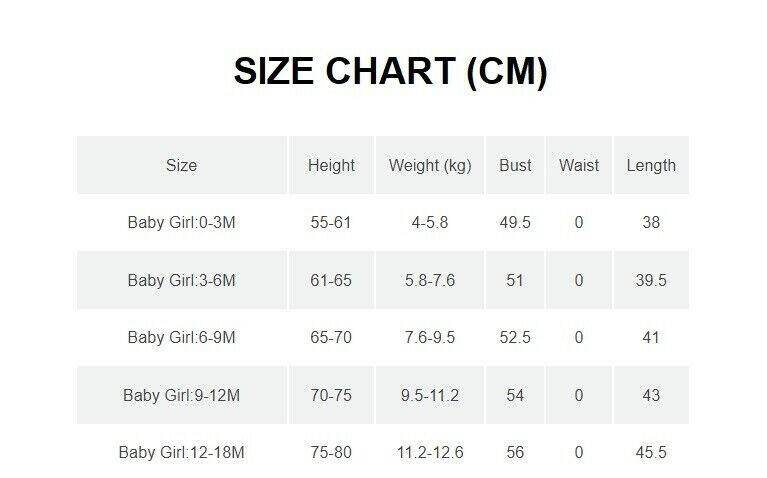This screenshot has width=767, height=478.
Task: Select the 75-80 height cell
Action: click(331, 453)
